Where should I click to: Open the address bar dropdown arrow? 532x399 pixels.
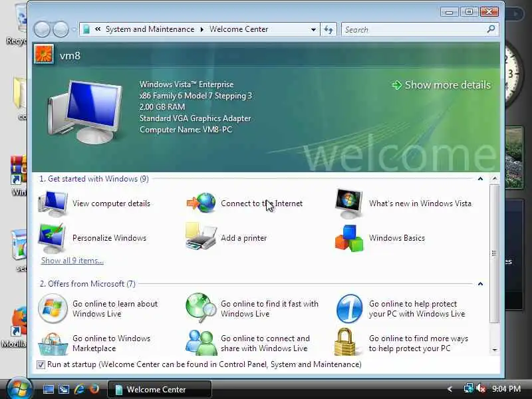(313, 29)
